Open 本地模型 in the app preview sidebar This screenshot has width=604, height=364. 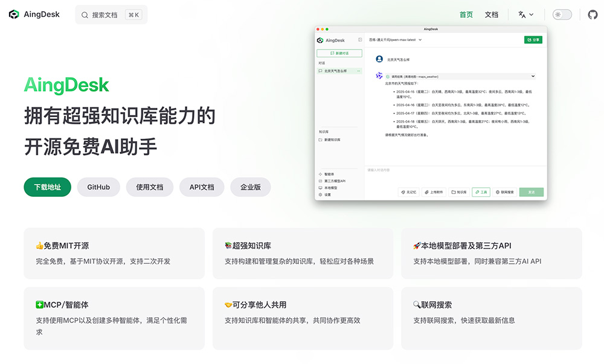pyautogui.click(x=328, y=188)
